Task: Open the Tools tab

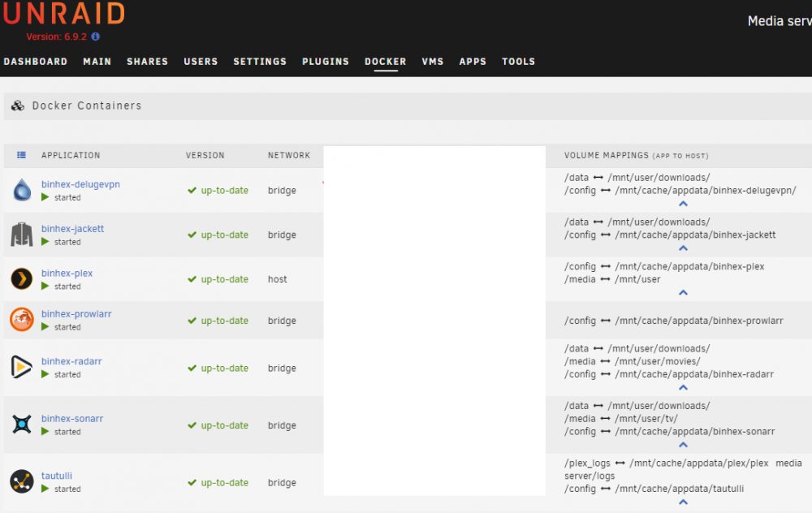Action: [x=518, y=62]
